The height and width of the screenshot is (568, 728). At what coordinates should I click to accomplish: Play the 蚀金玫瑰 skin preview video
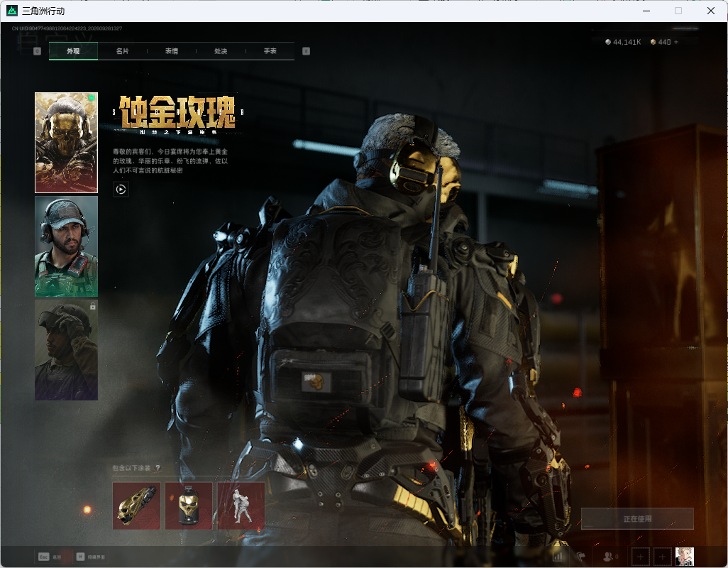121,189
